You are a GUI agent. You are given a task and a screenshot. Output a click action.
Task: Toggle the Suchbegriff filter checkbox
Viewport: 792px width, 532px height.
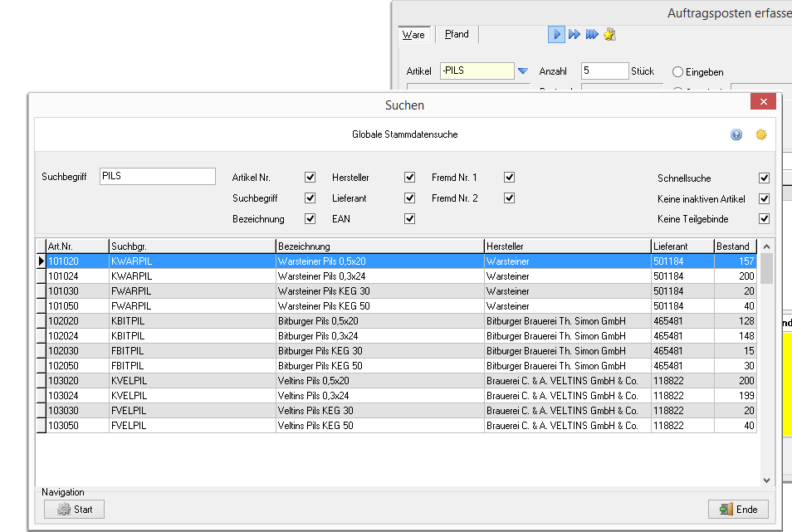point(310,198)
